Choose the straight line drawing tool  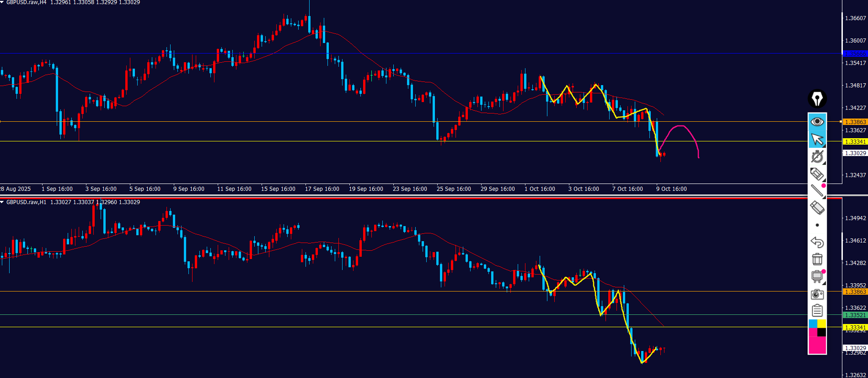(x=817, y=191)
